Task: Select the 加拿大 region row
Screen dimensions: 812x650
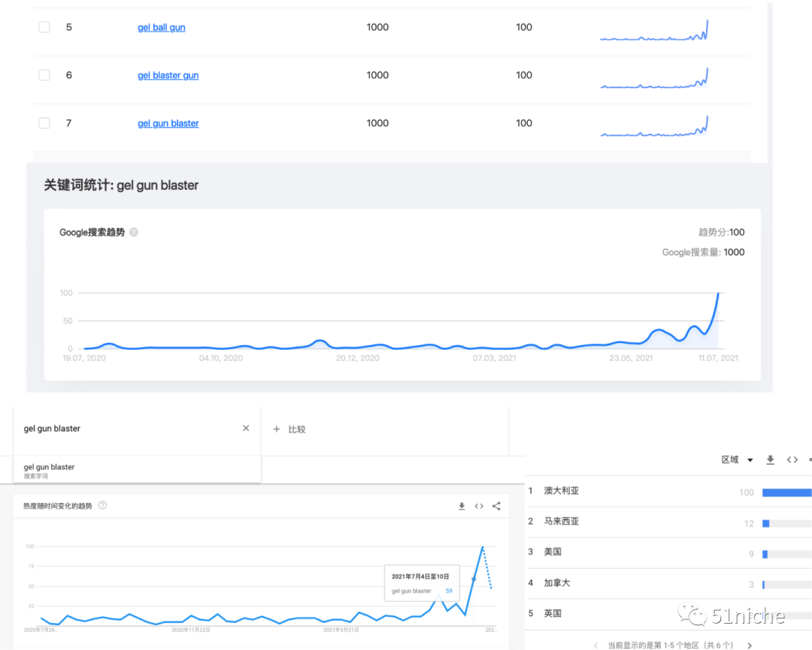Action: click(x=668, y=583)
